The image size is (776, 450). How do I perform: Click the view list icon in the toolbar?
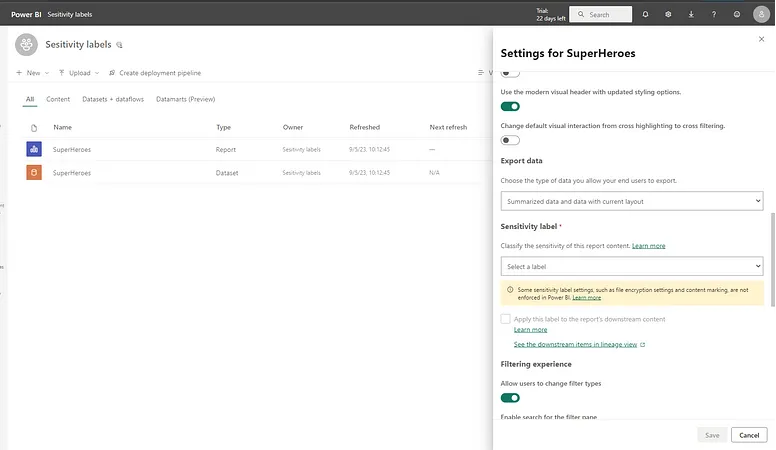click(x=481, y=73)
